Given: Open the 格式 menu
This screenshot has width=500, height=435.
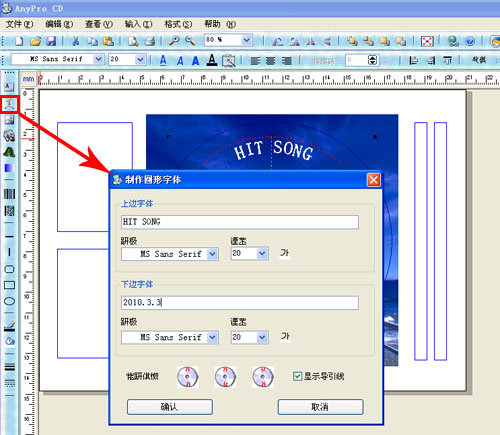Looking at the screenshot, I should 178,24.
